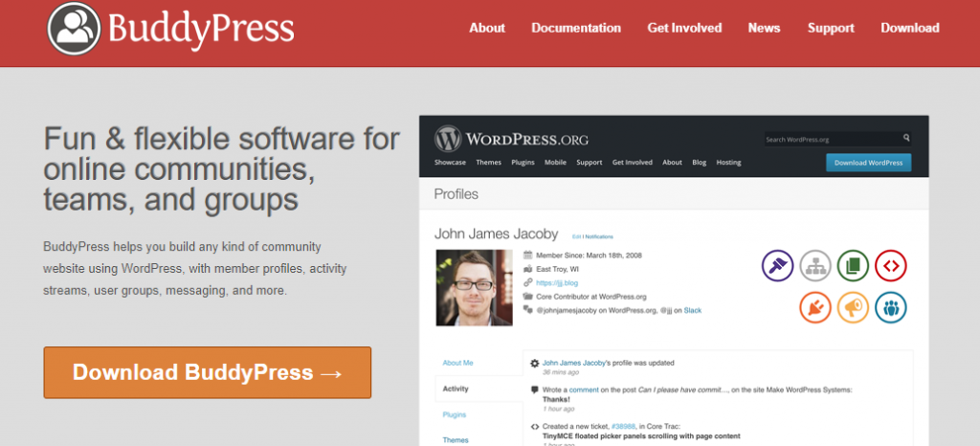Click the gear icon beside profile was updated

pos(534,363)
